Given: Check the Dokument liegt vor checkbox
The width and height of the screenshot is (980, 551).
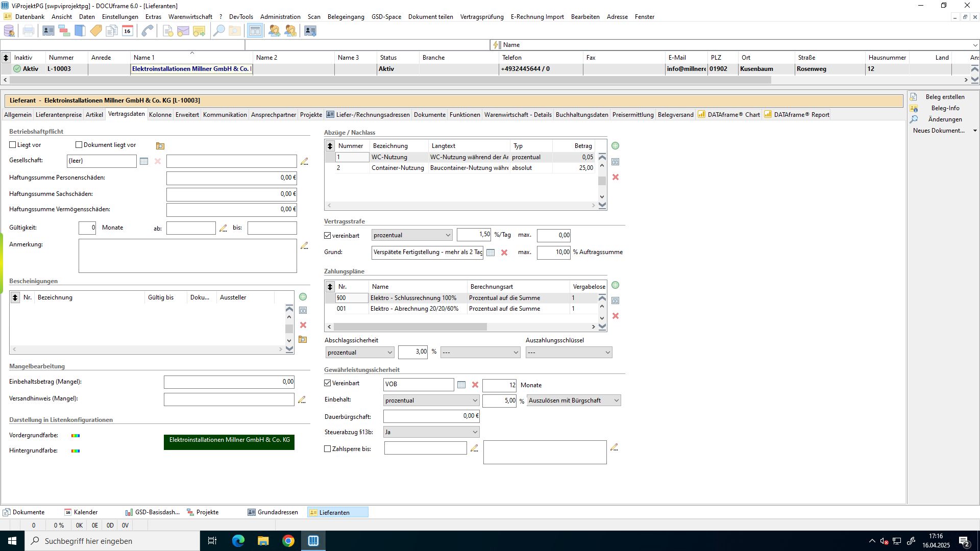Looking at the screenshot, I should pos(79,145).
